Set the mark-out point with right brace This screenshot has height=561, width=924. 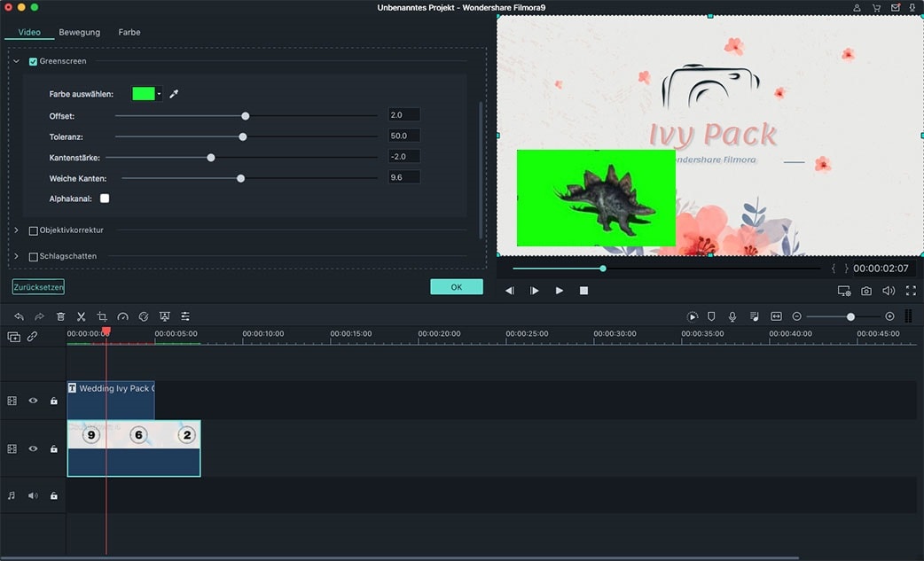click(847, 269)
